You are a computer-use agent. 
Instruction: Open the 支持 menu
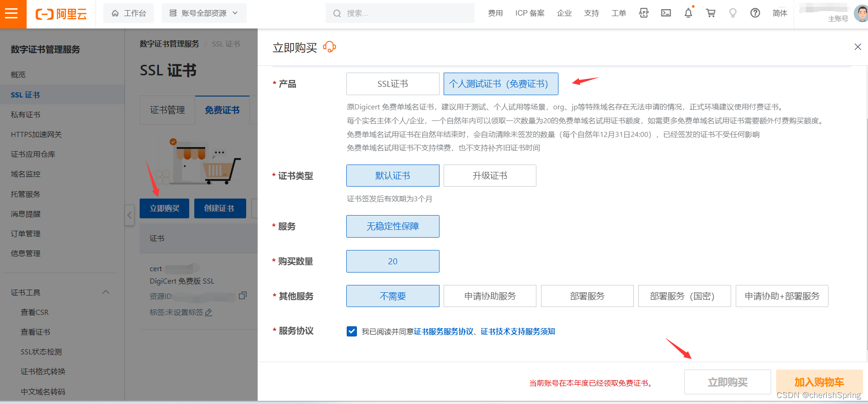[592, 13]
